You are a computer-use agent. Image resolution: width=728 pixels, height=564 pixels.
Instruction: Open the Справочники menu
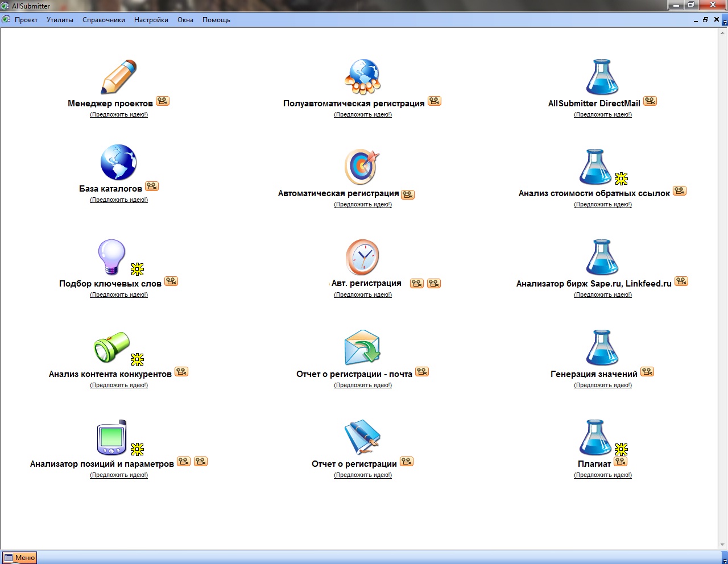[x=104, y=20]
